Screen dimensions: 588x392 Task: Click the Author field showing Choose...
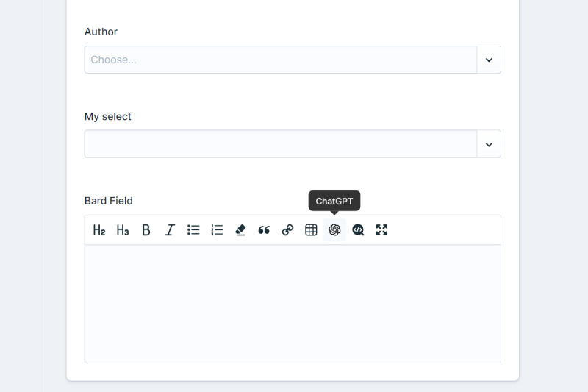280,60
